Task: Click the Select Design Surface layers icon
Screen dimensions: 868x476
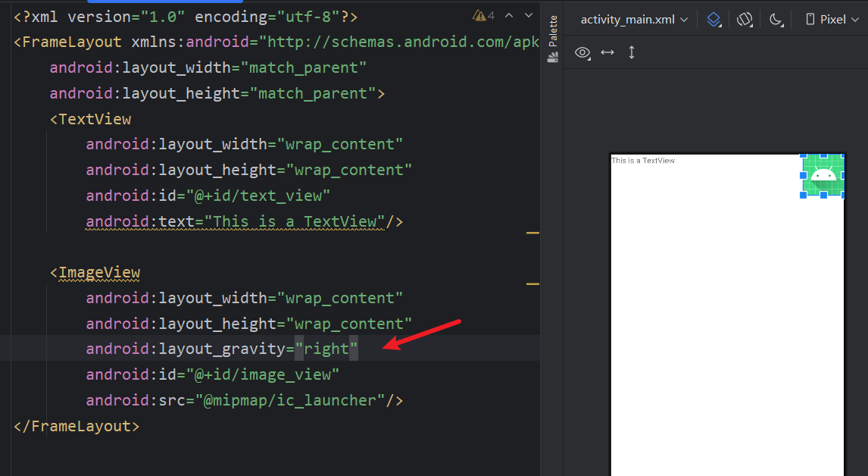Action: pyautogui.click(x=713, y=20)
